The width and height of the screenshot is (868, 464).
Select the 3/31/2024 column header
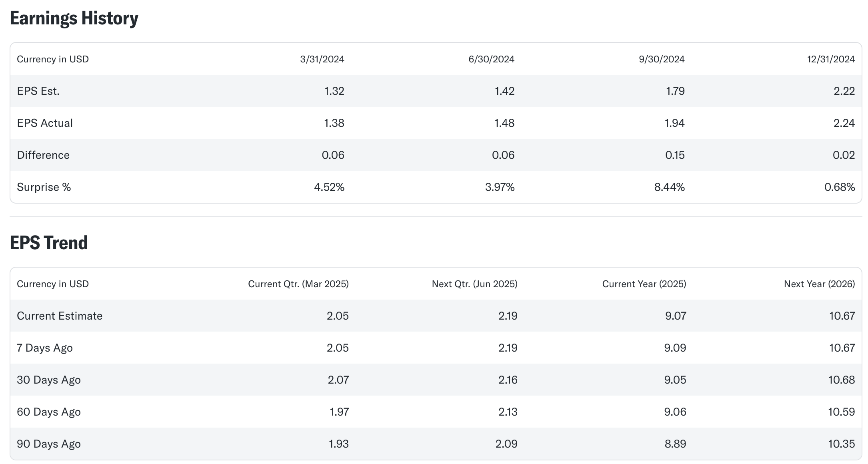click(x=322, y=59)
